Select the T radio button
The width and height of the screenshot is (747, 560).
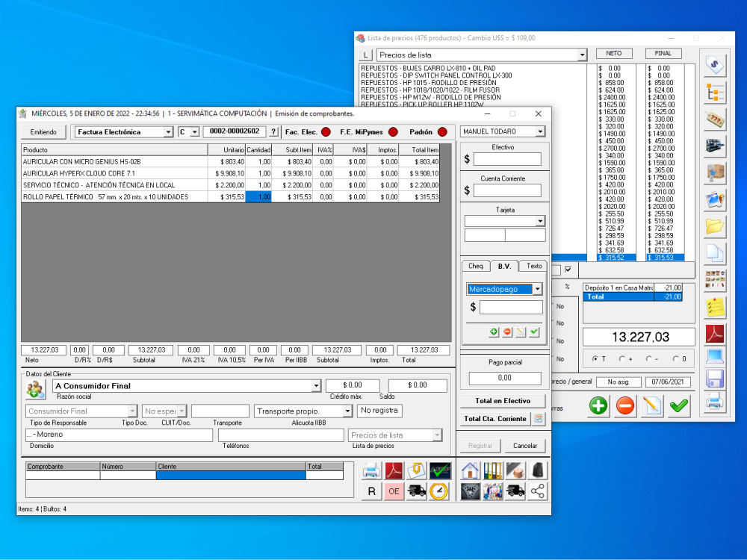tap(595, 359)
